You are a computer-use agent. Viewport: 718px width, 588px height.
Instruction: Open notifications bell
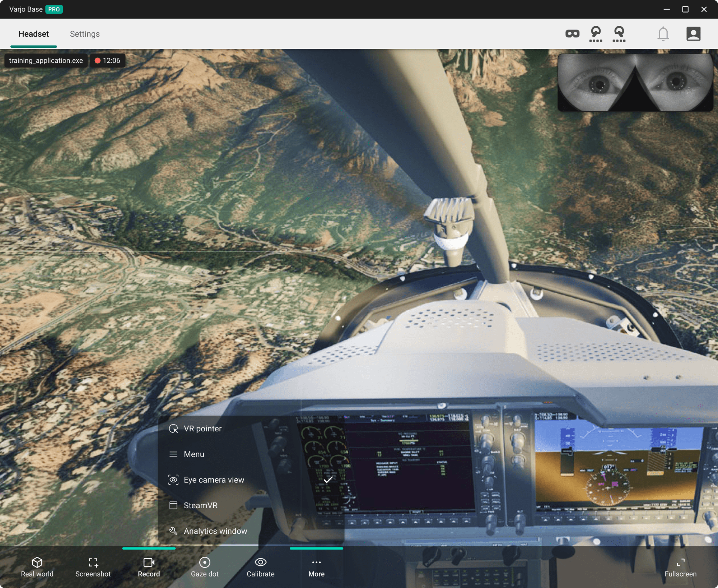[x=663, y=34]
